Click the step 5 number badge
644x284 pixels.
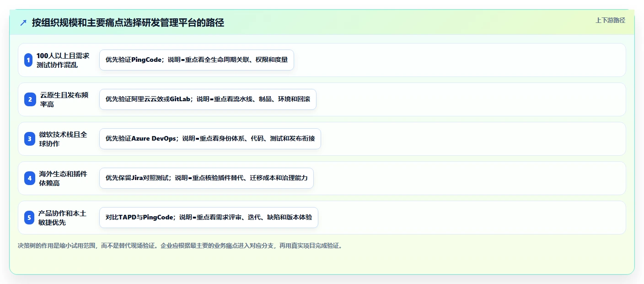pyautogui.click(x=29, y=218)
